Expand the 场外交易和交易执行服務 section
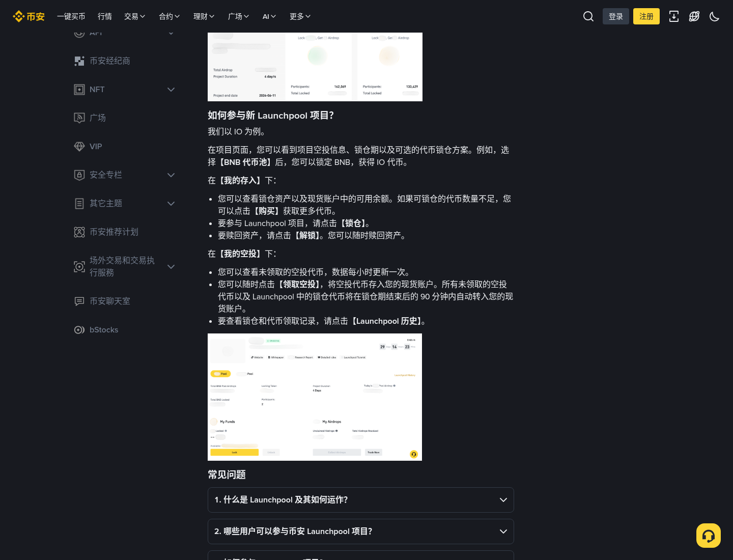The width and height of the screenshot is (733, 560). coord(171,267)
